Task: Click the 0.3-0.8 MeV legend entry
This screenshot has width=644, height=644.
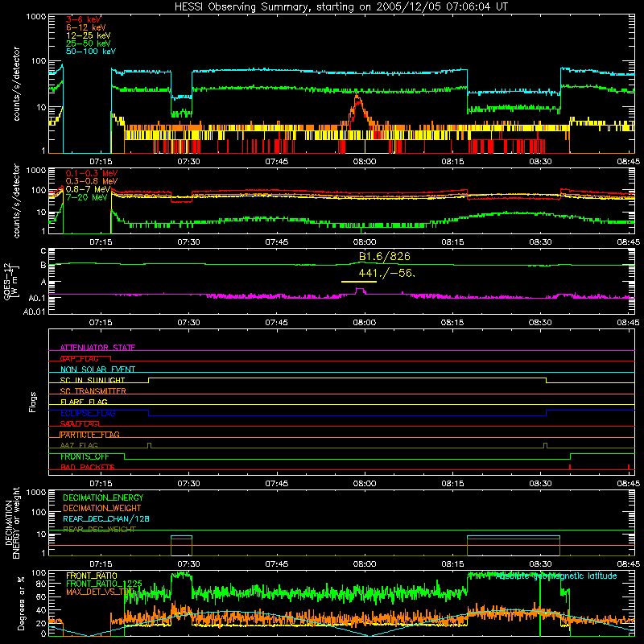Action: tap(92, 181)
